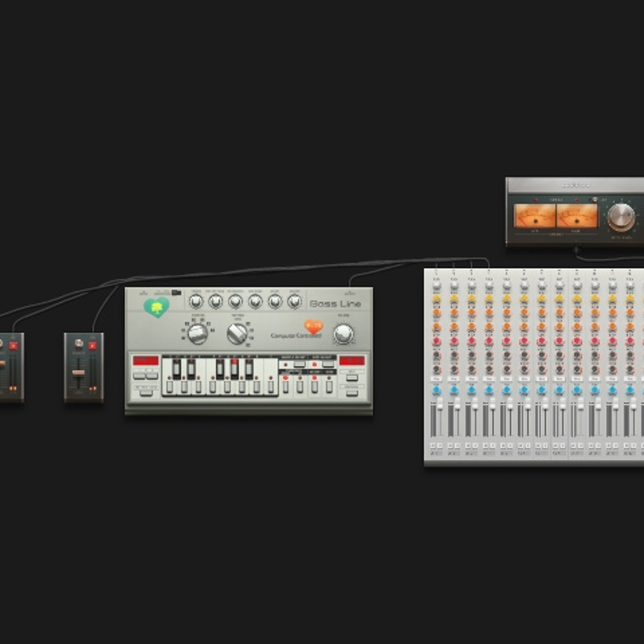
Task: Click the "Computer Controlled" label on Bassline
Action: [x=296, y=335]
